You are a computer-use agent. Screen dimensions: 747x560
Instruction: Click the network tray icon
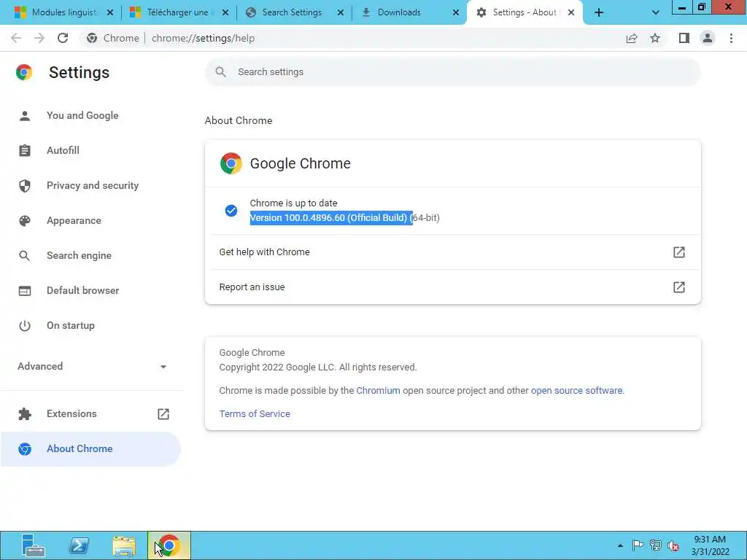point(656,545)
